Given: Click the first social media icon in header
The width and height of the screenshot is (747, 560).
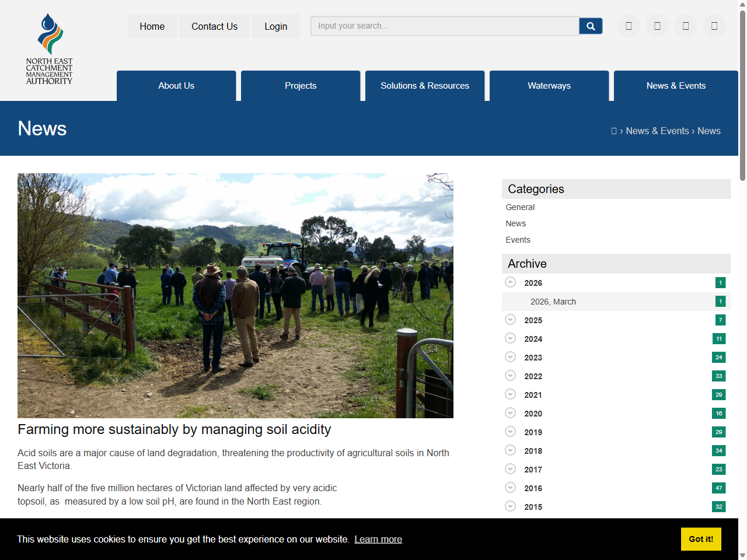Looking at the screenshot, I should (629, 26).
